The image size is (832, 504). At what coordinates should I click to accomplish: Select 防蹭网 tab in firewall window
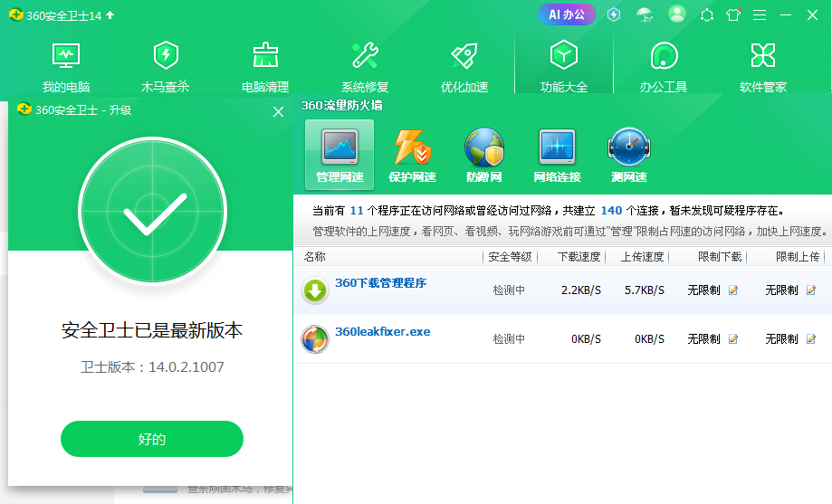(484, 155)
